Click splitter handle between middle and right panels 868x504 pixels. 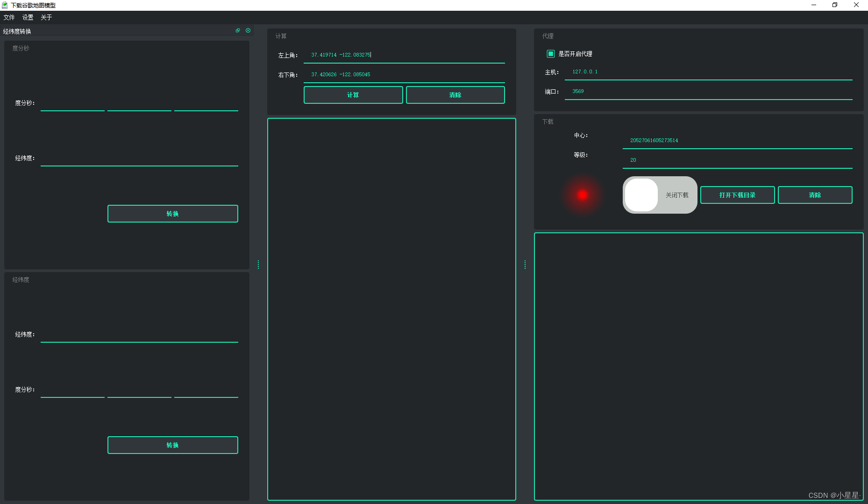[525, 265]
